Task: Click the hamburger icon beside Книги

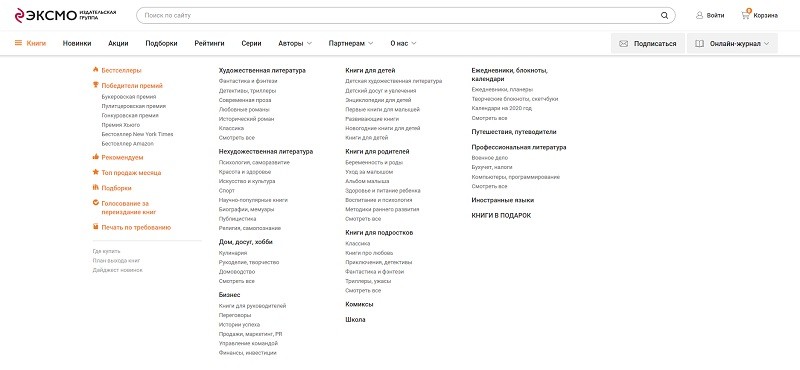Action: (18, 43)
